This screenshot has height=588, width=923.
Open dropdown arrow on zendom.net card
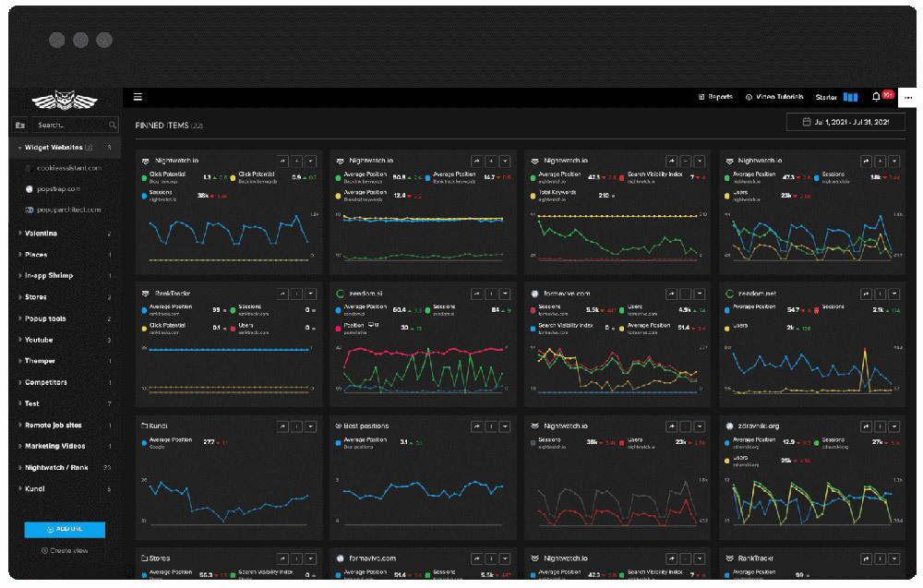(x=894, y=294)
